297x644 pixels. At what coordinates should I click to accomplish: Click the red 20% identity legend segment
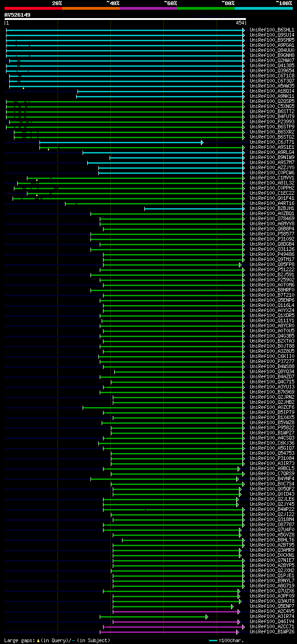click(33, 8)
